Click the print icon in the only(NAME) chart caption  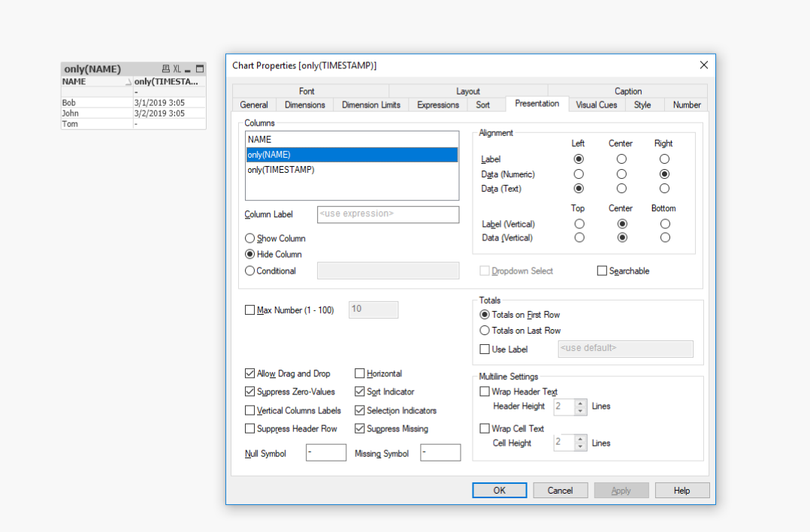(x=166, y=68)
